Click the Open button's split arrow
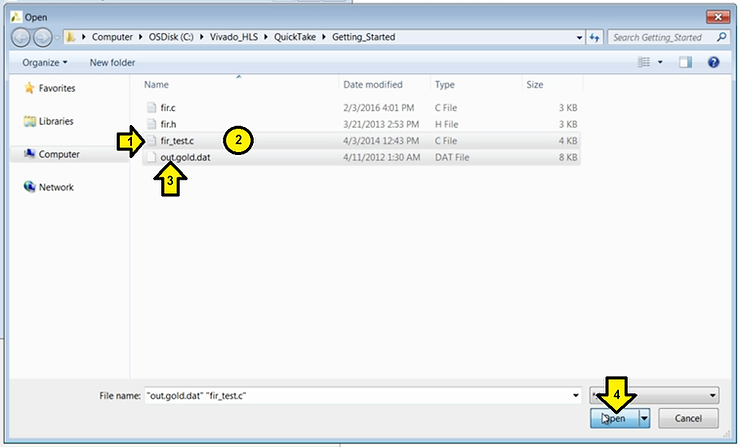The image size is (740, 447). tap(645, 418)
